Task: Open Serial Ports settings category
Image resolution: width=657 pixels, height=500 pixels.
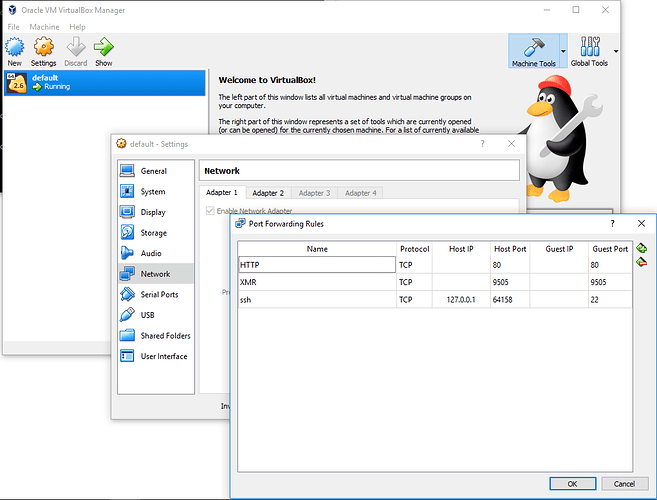Action: click(156, 294)
